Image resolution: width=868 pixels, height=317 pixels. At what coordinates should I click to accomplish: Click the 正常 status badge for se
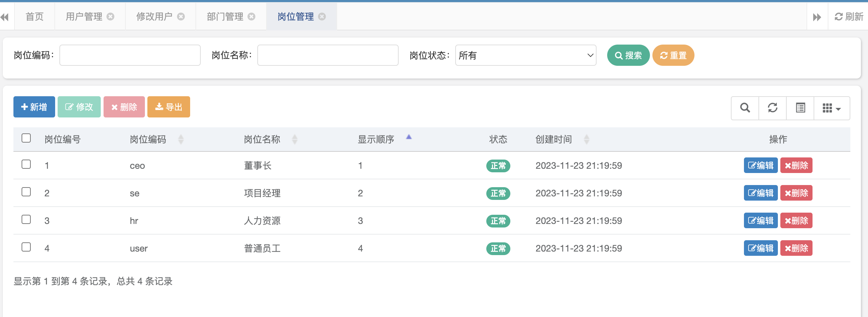(x=498, y=193)
